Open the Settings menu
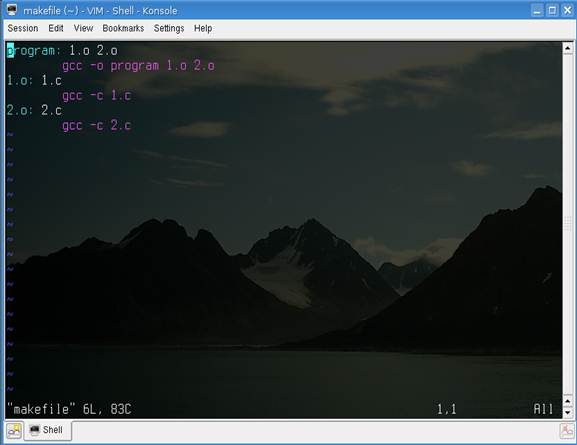577x445 pixels. tap(169, 28)
